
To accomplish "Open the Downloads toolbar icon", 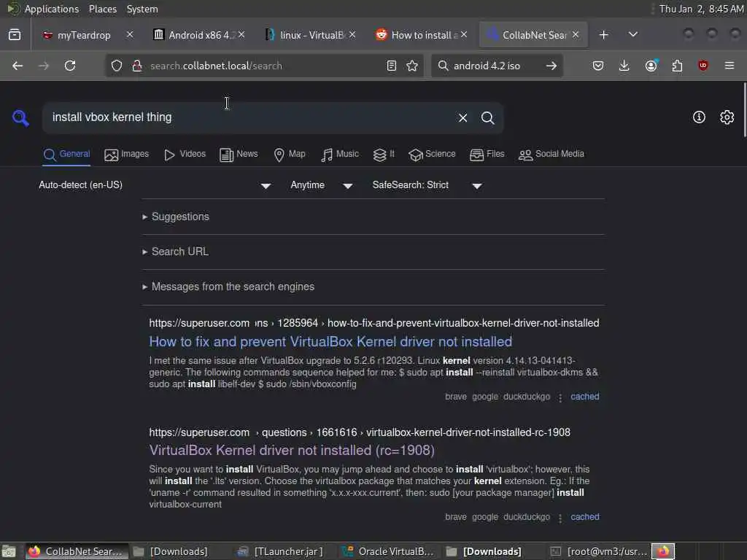I will (624, 66).
